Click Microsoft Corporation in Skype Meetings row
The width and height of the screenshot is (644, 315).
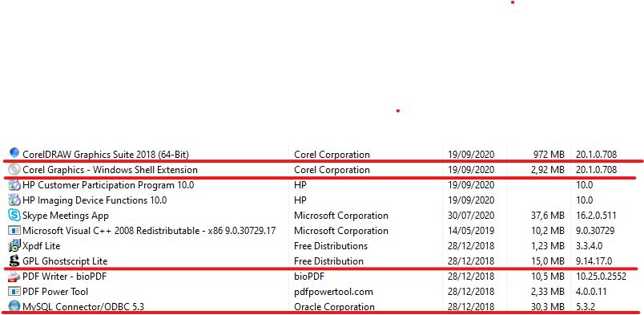point(341,216)
